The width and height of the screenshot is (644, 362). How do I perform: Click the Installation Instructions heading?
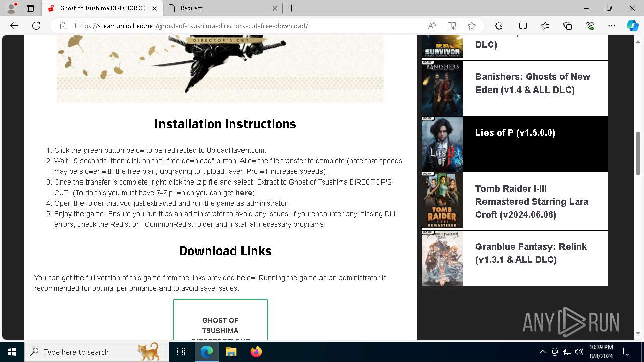pyautogui.click(x=225, y=124)
